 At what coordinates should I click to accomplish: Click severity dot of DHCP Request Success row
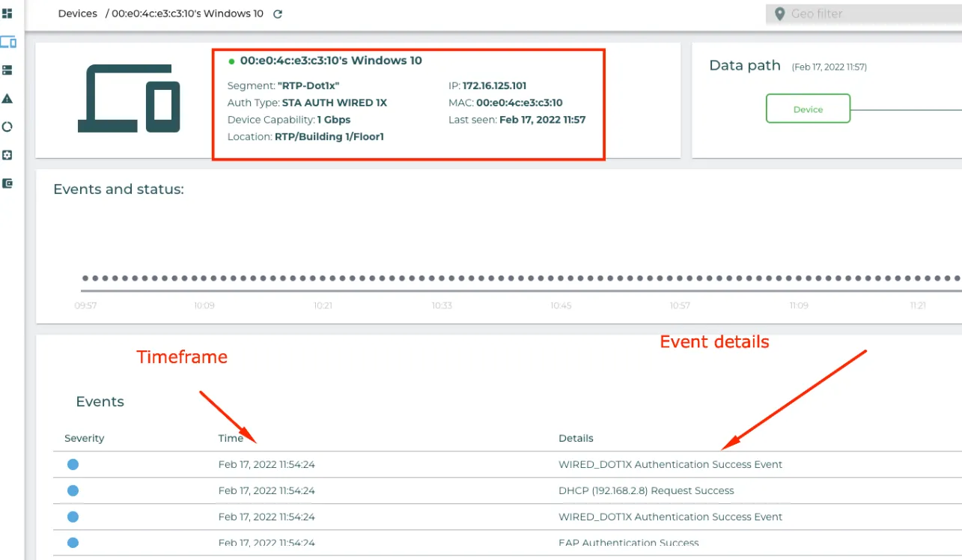[x=73, y=491]
